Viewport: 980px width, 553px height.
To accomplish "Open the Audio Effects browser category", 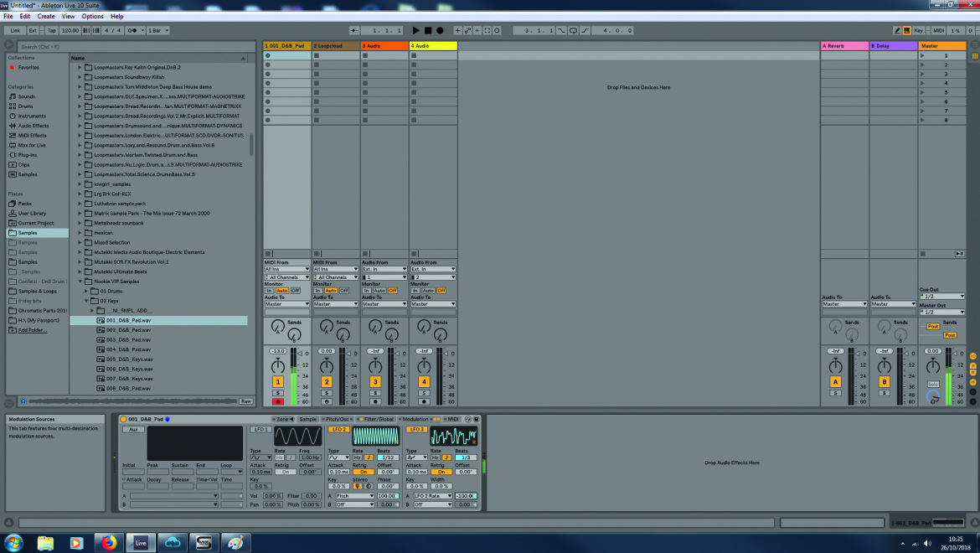I will click(34, 126).
